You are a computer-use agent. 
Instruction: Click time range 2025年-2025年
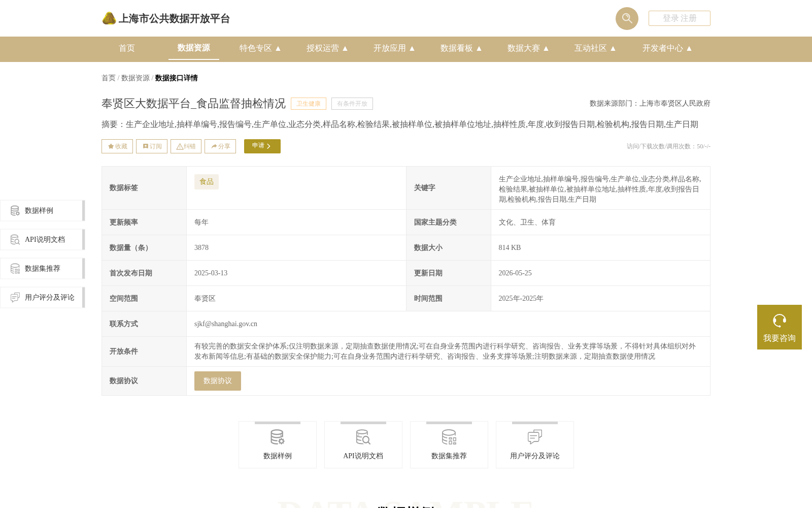tap(521, 299)
